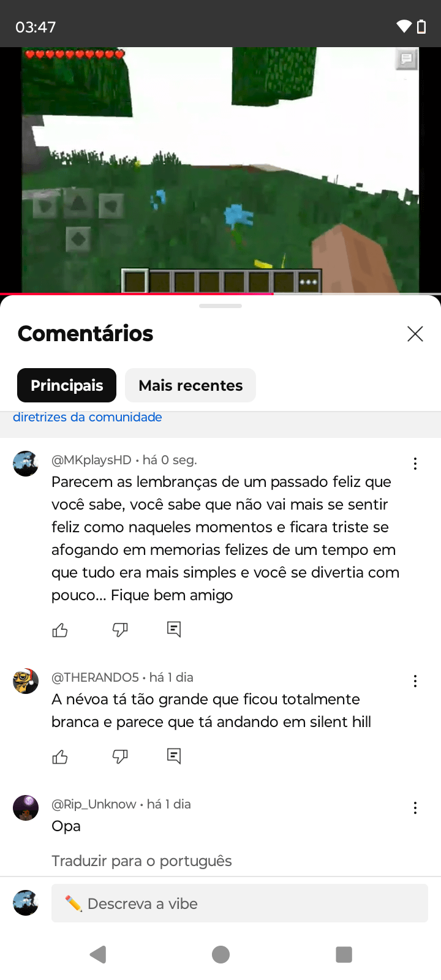Tap Traduzir para o português
441x980 pixels.
pos(141,861)
